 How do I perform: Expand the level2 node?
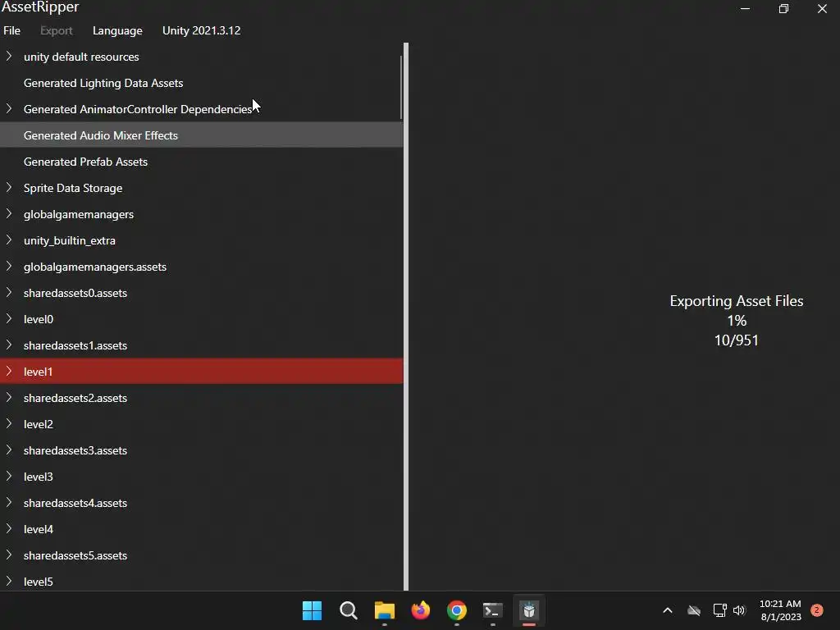coord(8,423)
